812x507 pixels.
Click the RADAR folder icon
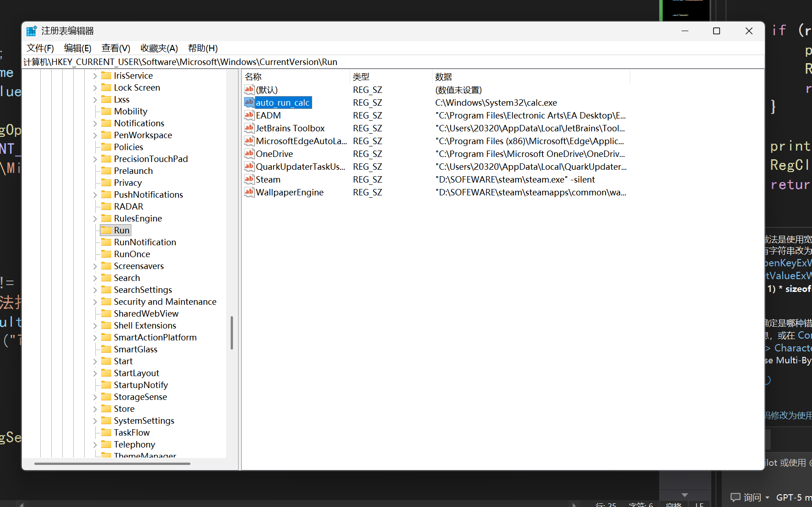[x=106, y=206]
